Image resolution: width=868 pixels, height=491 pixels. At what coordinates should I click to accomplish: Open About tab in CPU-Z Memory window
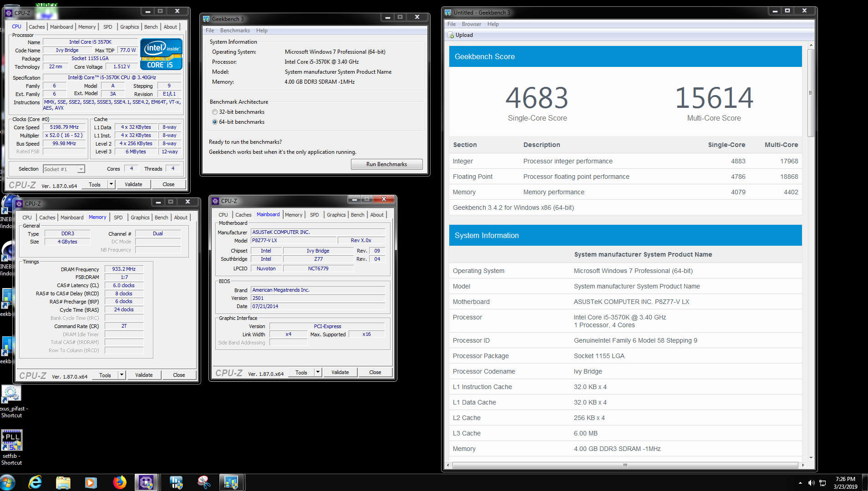point(181,218)
